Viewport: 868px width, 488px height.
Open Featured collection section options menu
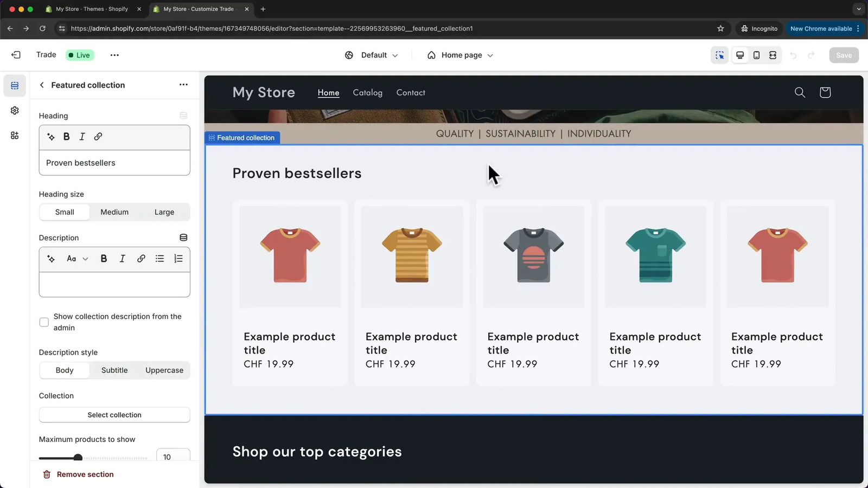[x=183, y=85]
